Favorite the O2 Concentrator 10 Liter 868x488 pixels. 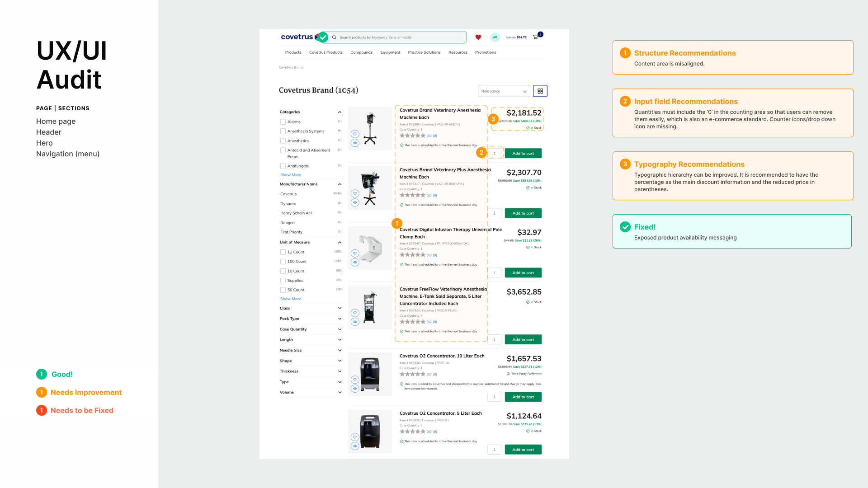click(355, 380)
